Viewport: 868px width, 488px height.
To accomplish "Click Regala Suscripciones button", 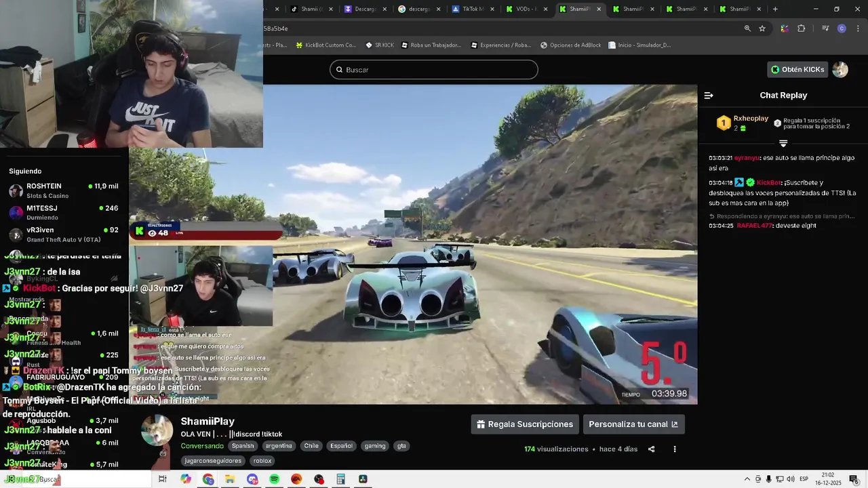I will tap(525, 424).
